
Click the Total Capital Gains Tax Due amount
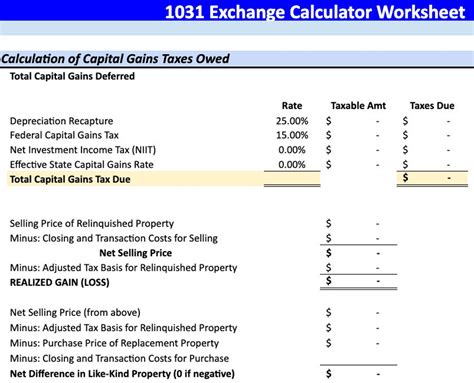tap(432, 178)
